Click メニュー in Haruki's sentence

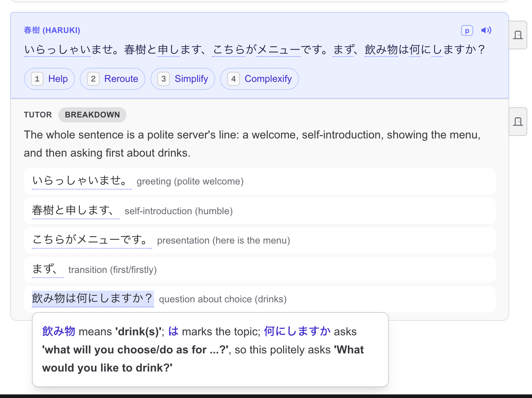(279, 50)
